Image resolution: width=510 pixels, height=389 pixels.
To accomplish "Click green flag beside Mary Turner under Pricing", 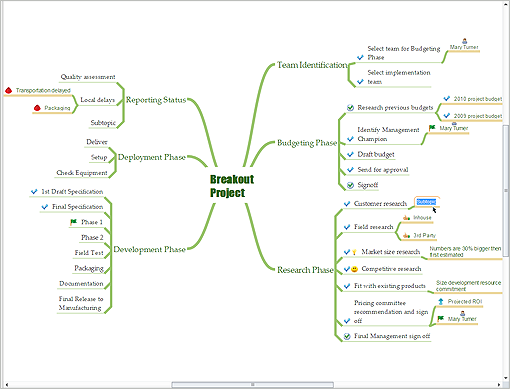I will click(x=440, y=319).
